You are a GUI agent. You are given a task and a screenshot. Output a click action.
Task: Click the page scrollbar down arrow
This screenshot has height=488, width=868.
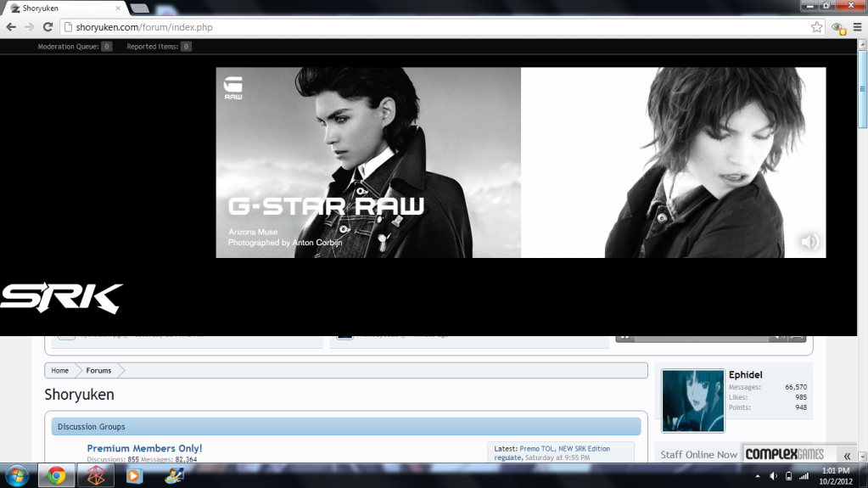pyautogui.click(x=862, y=457)
